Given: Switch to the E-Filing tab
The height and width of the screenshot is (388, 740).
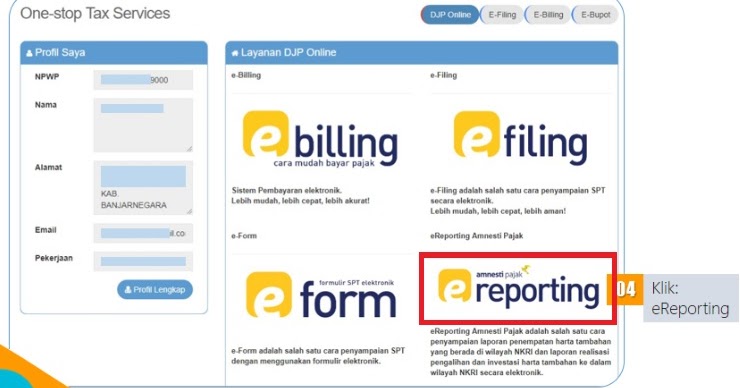Looking at the screenshot, I should pyautogui.click(x=502, y=15).
